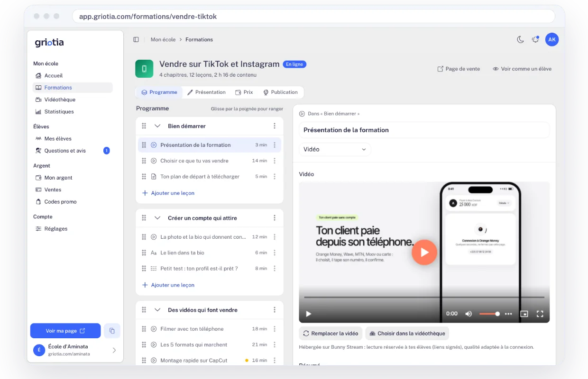The image size is (588, 379).
Task: Copy page link icon button
Action: coord(112,331)
